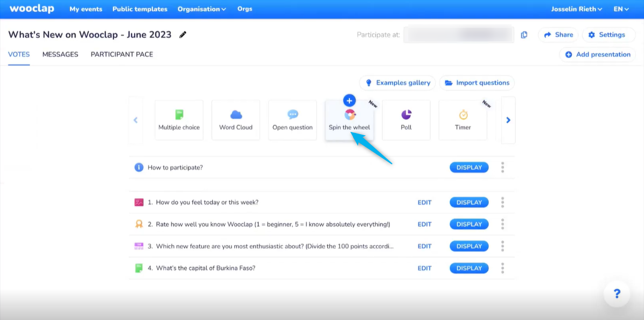
Task: Display question 4 about Burkina Faso
Action: pos(469,268)
